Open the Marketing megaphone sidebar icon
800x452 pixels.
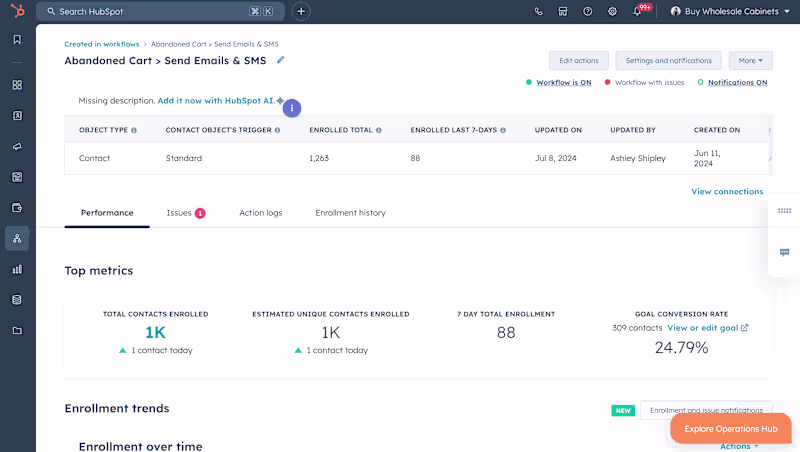click(17, 146)
